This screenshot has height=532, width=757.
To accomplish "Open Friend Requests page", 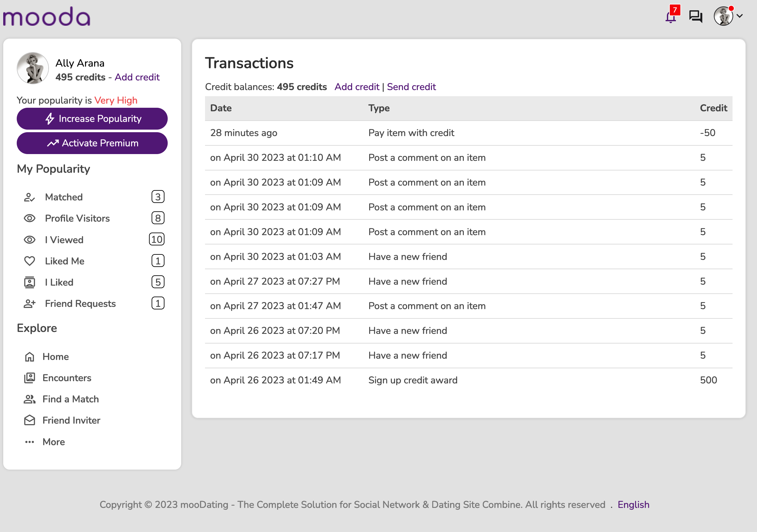I will (x=80, y=303).
